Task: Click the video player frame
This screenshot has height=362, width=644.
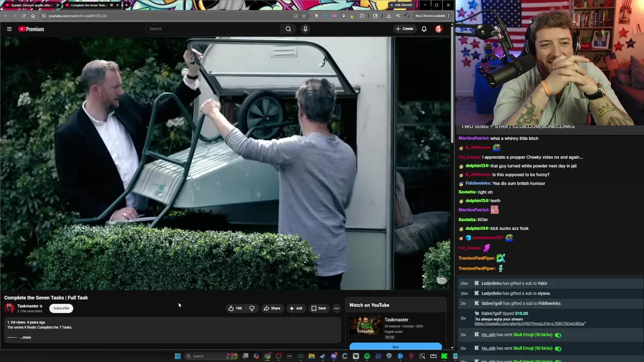Action: [x=225, y=163]
